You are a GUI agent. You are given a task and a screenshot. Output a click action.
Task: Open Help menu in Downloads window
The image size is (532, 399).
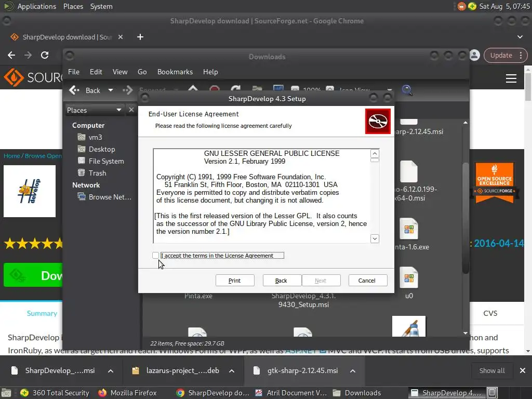pos(210,72)
